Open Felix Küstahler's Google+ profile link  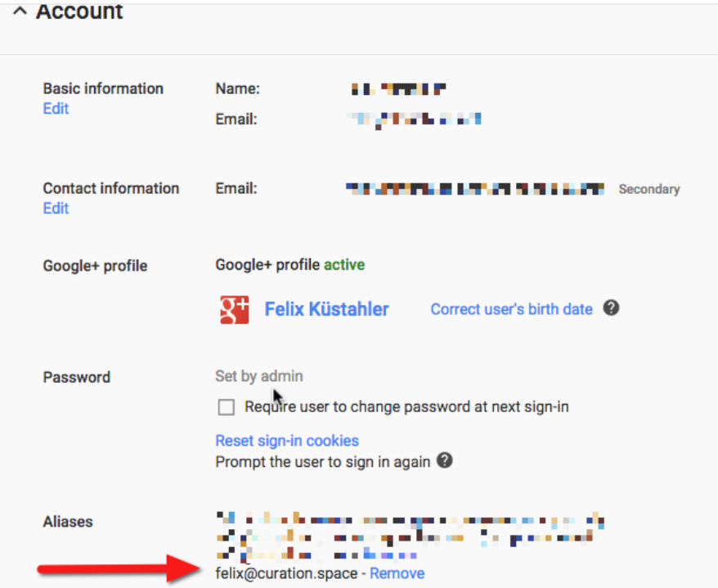coord(326,309)
